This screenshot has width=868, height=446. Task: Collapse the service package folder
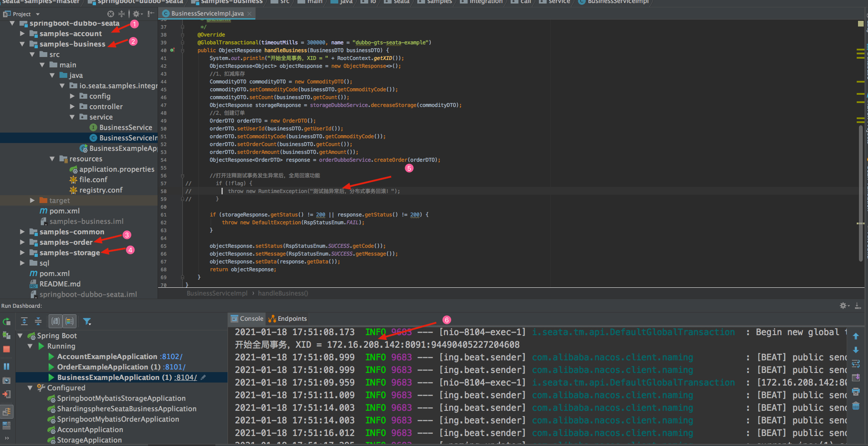click(x=72, y=117)
